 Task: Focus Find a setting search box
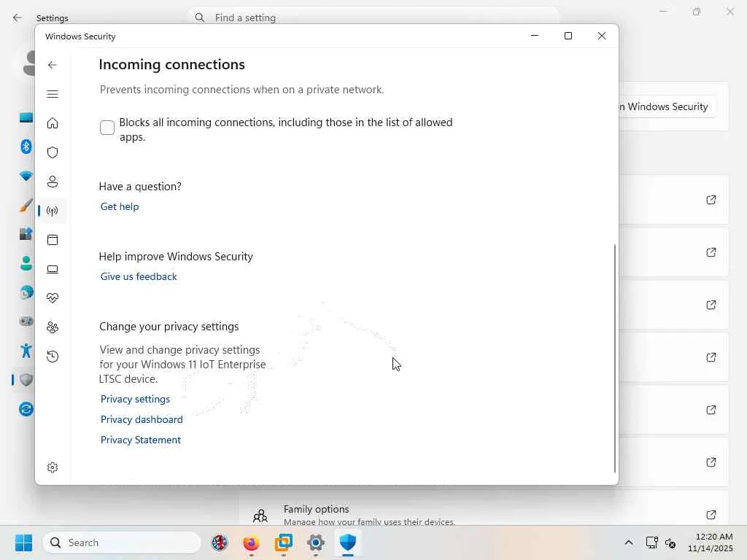(x=374, y=17)
